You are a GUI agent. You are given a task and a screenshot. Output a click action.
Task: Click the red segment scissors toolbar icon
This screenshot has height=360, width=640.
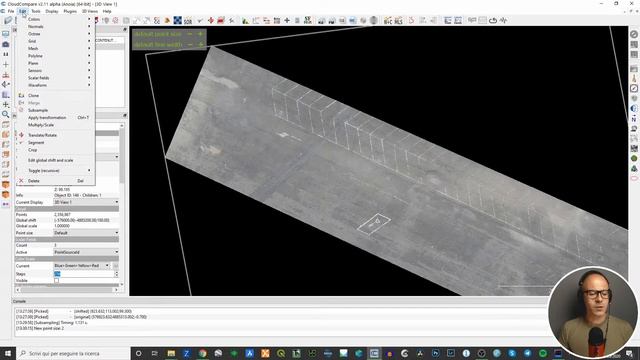click(221, 20)
